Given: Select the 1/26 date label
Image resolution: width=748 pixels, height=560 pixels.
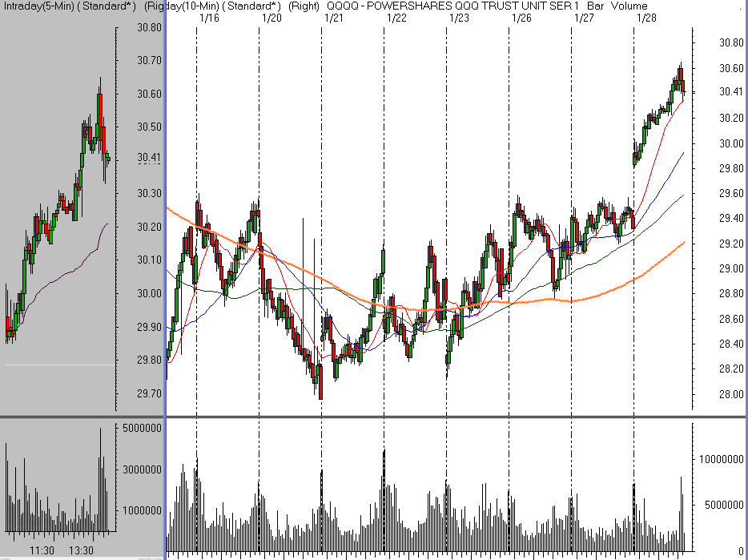Looking at the screenshot, I should pyautogui.click(x=521, y=18).
